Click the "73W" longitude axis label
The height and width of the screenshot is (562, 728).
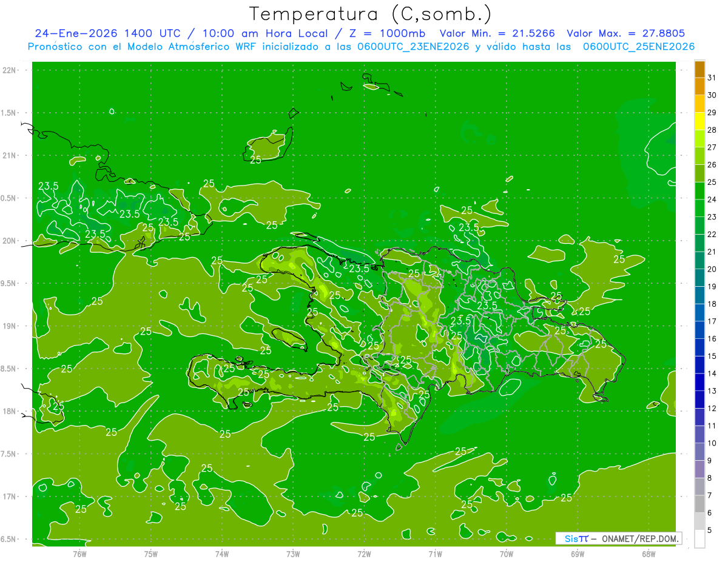point(293,554)
